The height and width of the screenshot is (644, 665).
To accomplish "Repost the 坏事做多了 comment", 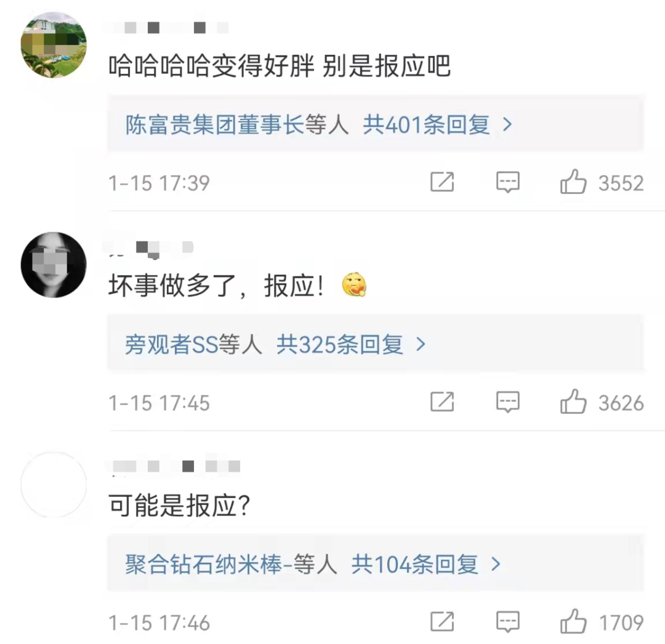I will (442, 402).
